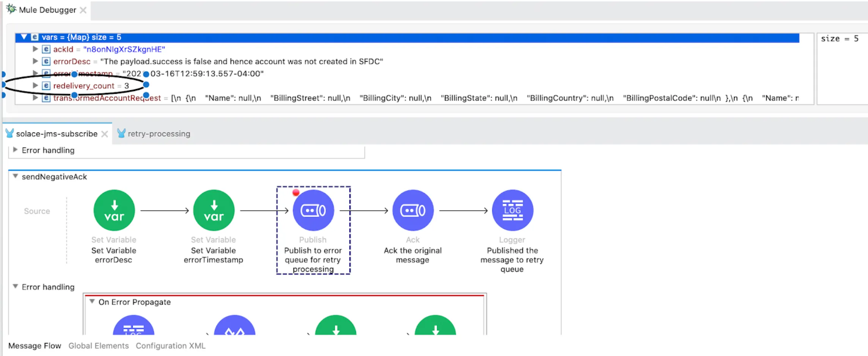
Task: Select the vars = {Map} size = 5 row
Action: [x=407, y=37]
